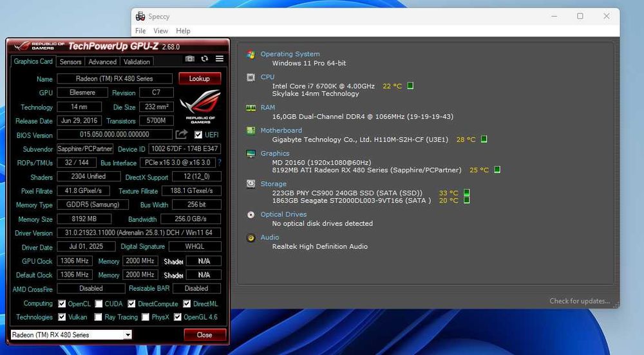Click the Storage drive icon in Speccy
The width and height of the screenshot is (644, 355).
click(x=251, y=184)
